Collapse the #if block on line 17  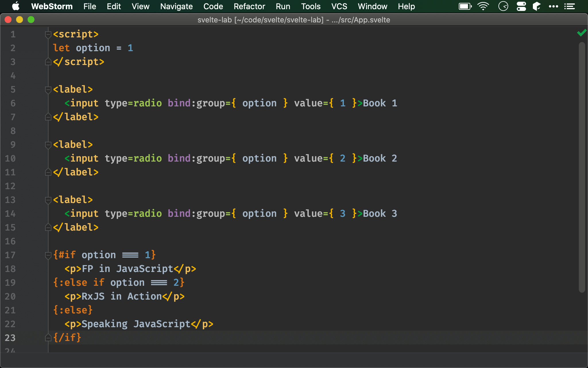[x=48, y=255]
